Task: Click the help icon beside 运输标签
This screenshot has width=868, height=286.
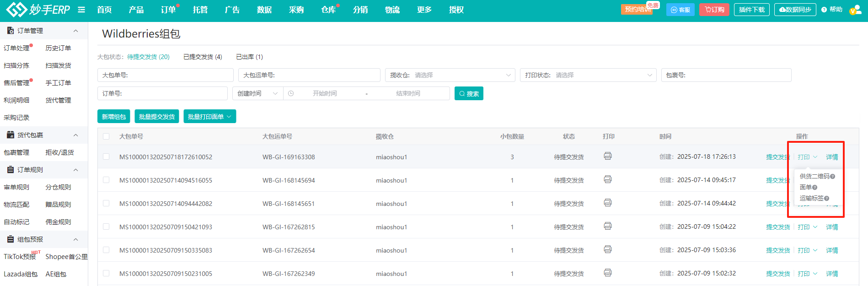Action: click(827, 199)
